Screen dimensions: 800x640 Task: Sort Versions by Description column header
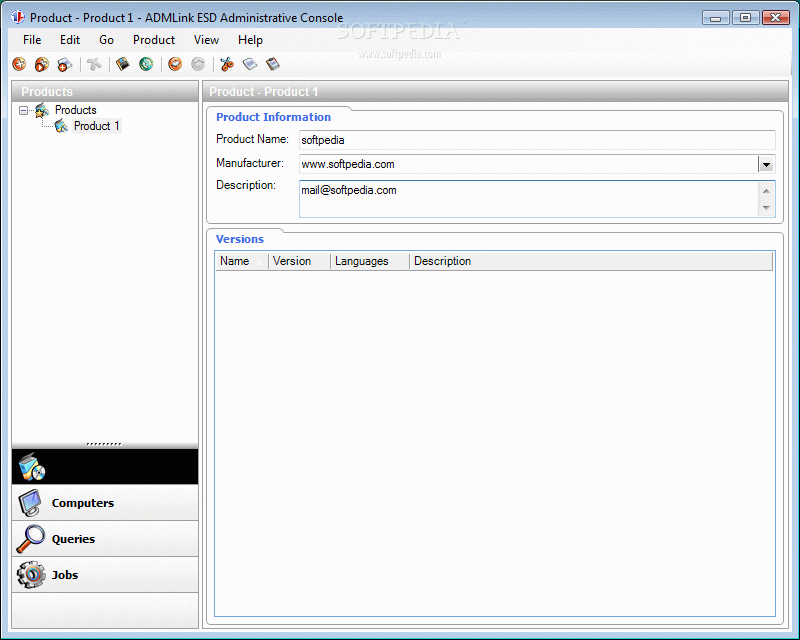591,261
